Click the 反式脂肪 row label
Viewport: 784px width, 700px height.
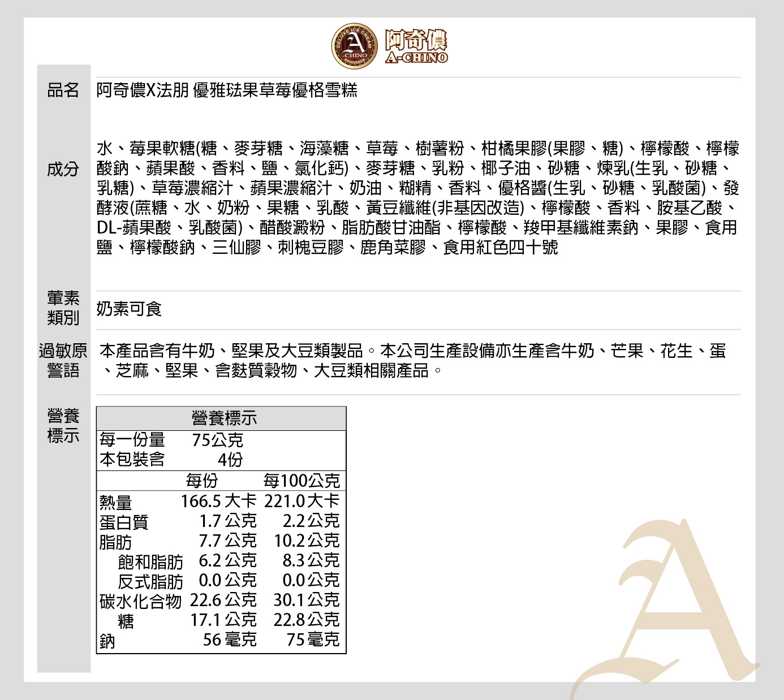point(150,581)
